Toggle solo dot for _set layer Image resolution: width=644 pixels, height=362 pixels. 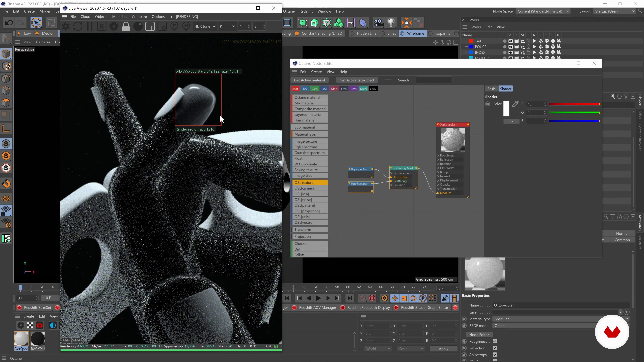point(504,41)
